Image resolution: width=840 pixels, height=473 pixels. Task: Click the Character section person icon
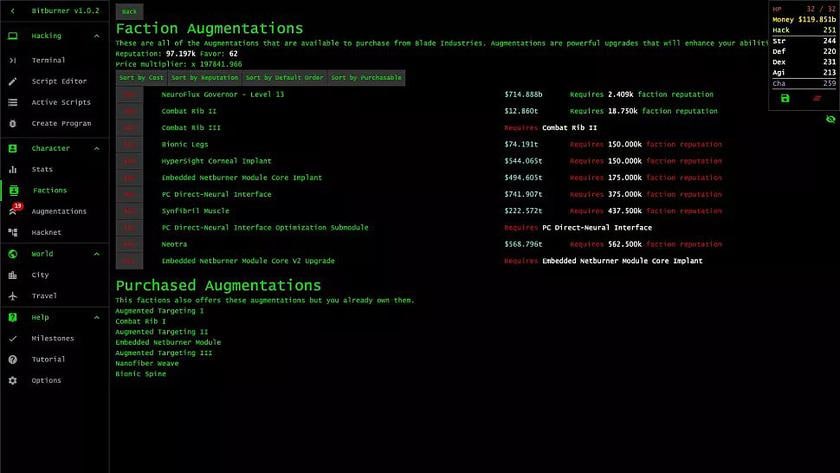pyautogui.click(x=13, y=148)
